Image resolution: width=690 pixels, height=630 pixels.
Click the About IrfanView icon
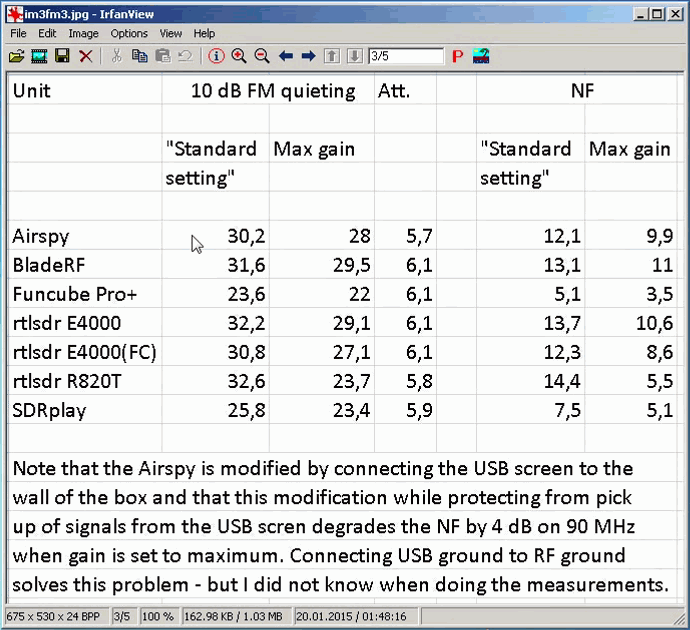(479, 56)
